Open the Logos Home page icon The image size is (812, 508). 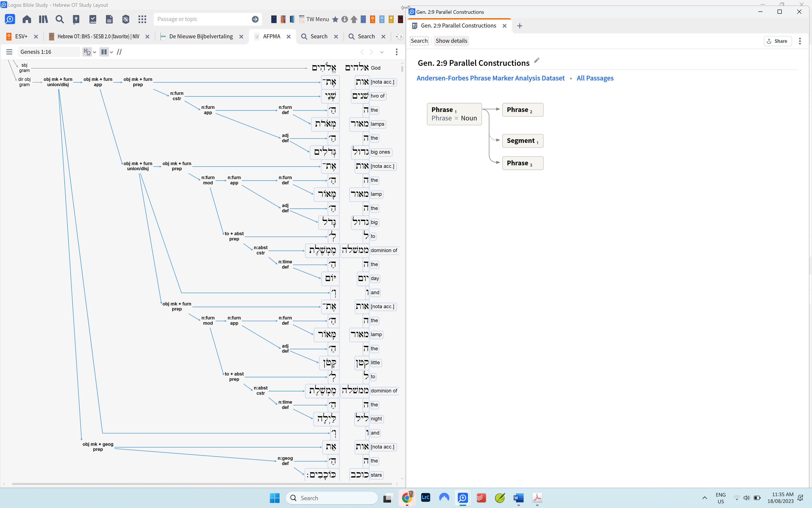point(26,19)
